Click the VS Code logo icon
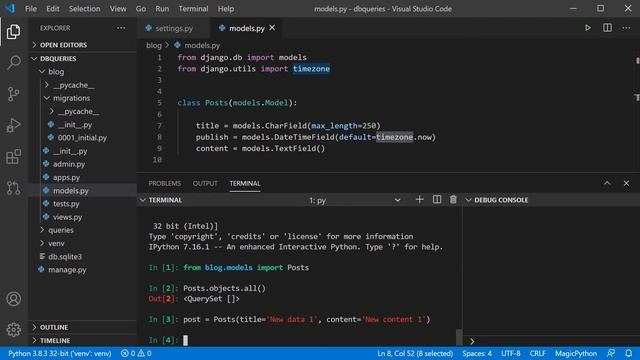Image resolution: width=640 pixels, height=360 pixels. click(x=10, y=8)
